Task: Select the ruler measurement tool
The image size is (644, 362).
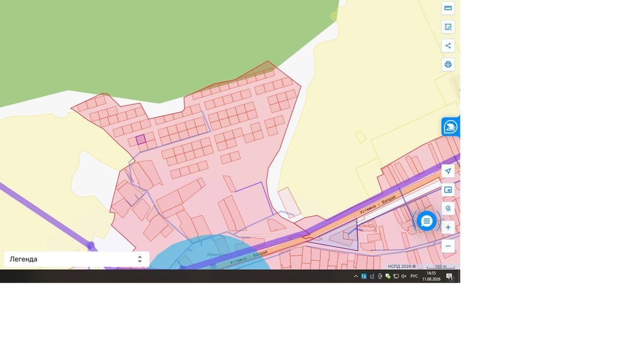Action: click(x=448, y=8)
